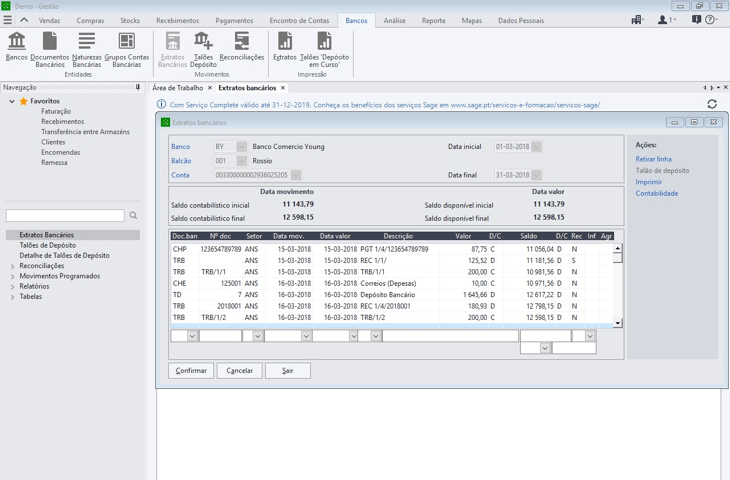This screenshot has width=730, height=480.
Task: Click the refresh icon beside the info bar
Action: pyautogui.click(x=712, y=104)
